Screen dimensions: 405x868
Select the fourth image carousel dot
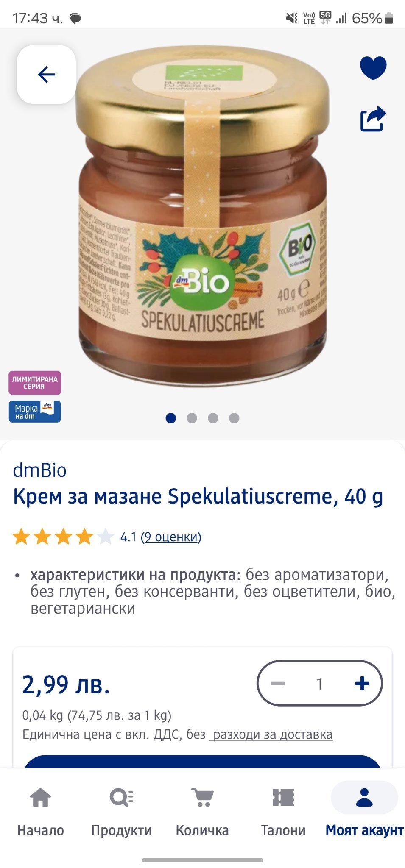tap(234, 418)
